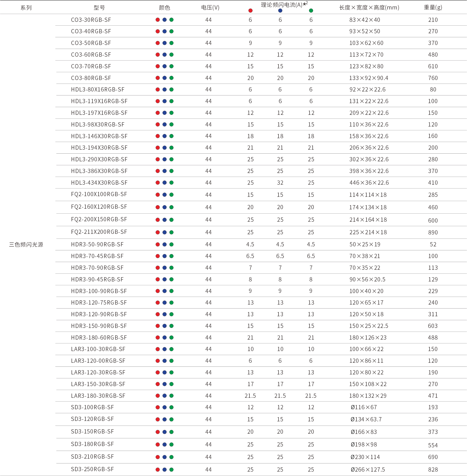Screen dimensions: 467x476
Task: Click the 电压(V) column header
Action: pos(210,8)
